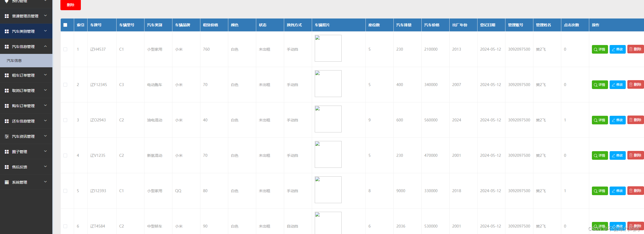
Task: Expand 汽车类别管理 with its chevron arrow
Action: (x=45, y=31)
